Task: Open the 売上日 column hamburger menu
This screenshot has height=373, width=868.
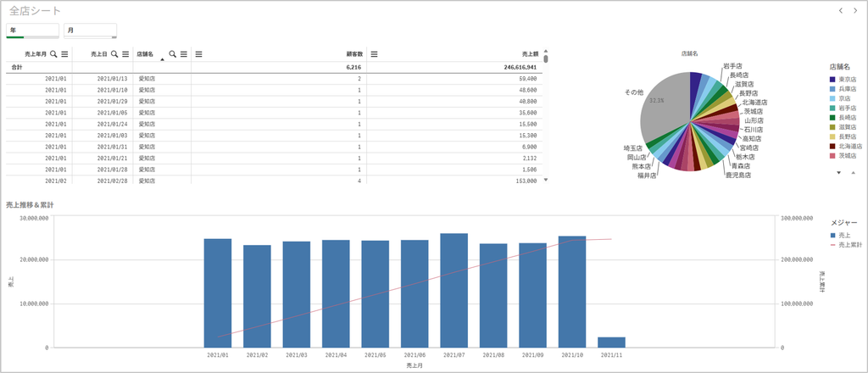Action: pyautogui.click(x=125, y=53)
